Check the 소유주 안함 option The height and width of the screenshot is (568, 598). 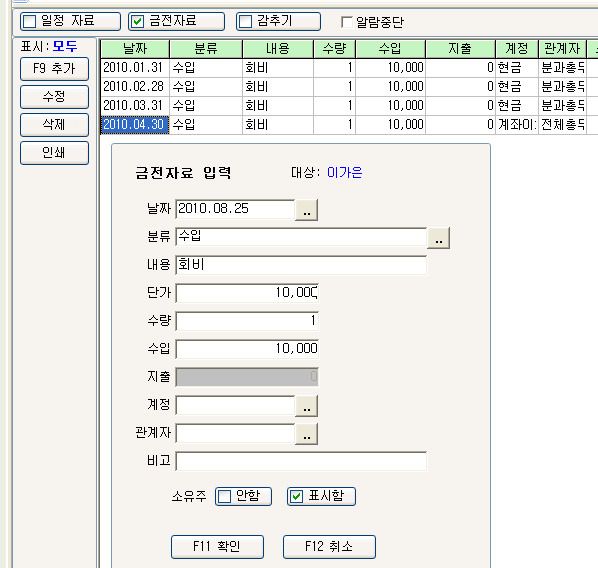[243, 496]
